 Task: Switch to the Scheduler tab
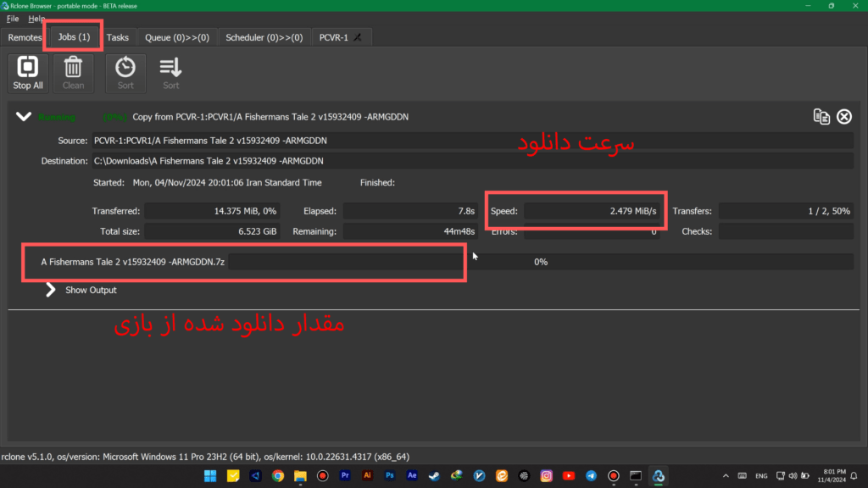[264, 37]
